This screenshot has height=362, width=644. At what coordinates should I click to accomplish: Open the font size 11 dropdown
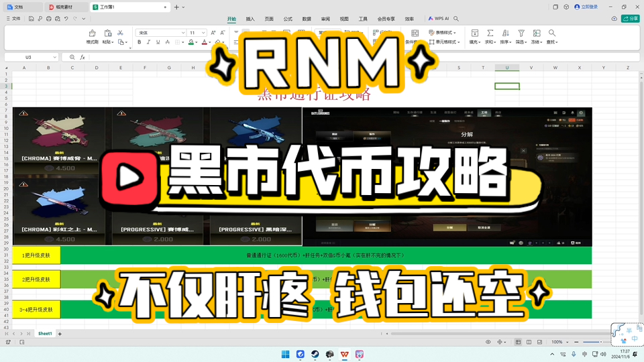coord(203,32)
